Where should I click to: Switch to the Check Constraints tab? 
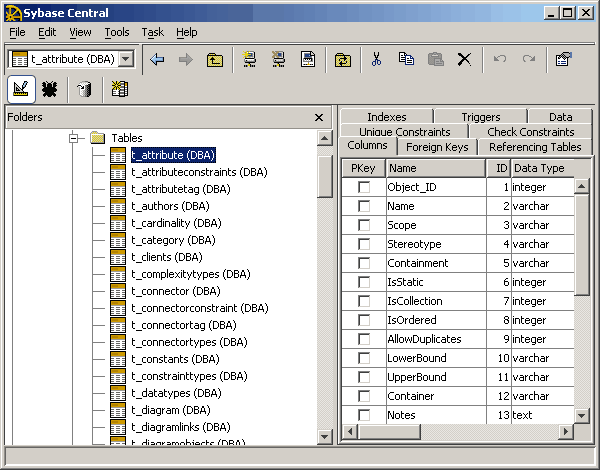[531, 132]
